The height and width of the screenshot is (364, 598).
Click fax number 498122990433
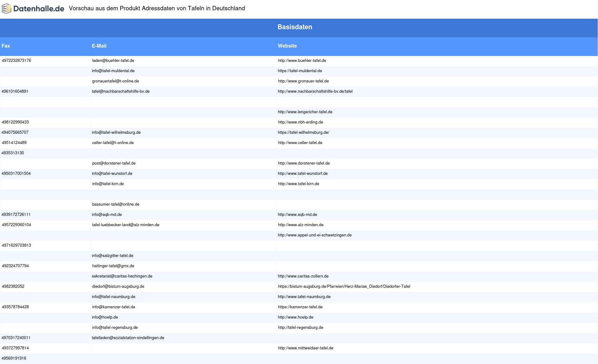(x=15, y=122)
